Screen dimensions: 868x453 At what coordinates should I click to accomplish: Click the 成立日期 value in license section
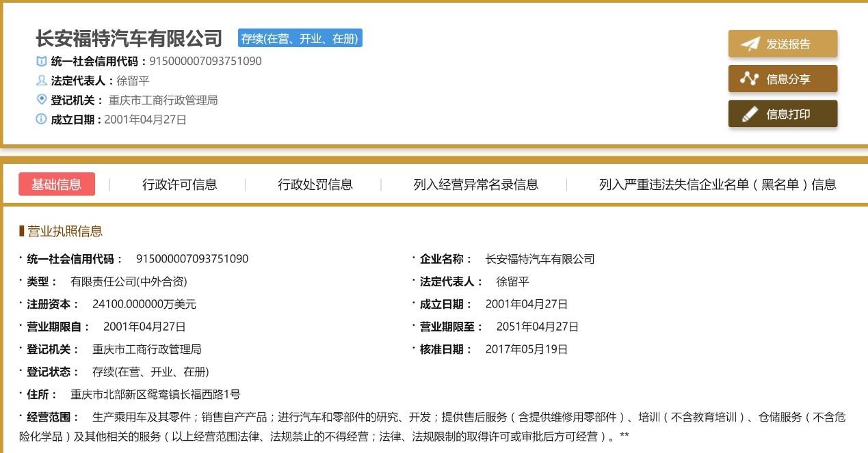(x=527, y=304)
